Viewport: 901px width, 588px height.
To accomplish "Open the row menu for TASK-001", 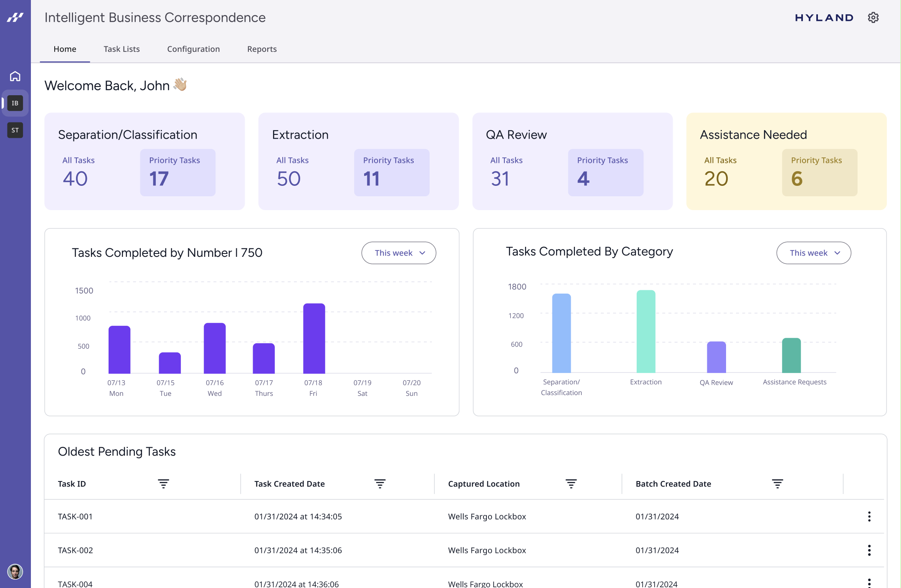I will (x=869, y=517).
